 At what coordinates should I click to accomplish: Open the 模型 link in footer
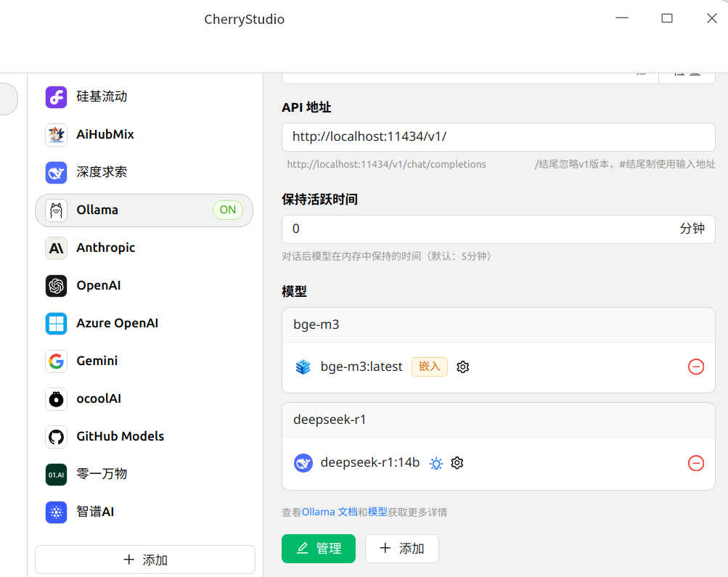(377, 512)
